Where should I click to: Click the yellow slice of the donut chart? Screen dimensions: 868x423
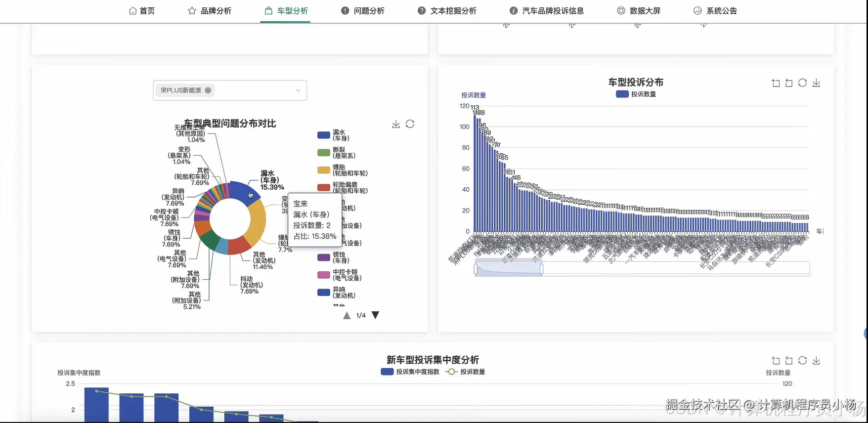(257, 223)
